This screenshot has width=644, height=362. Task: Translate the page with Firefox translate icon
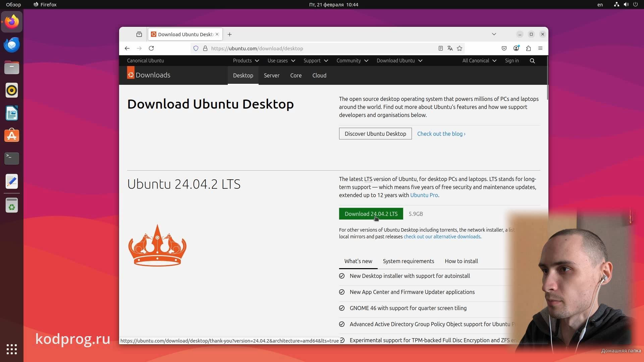tap(450, 48)
